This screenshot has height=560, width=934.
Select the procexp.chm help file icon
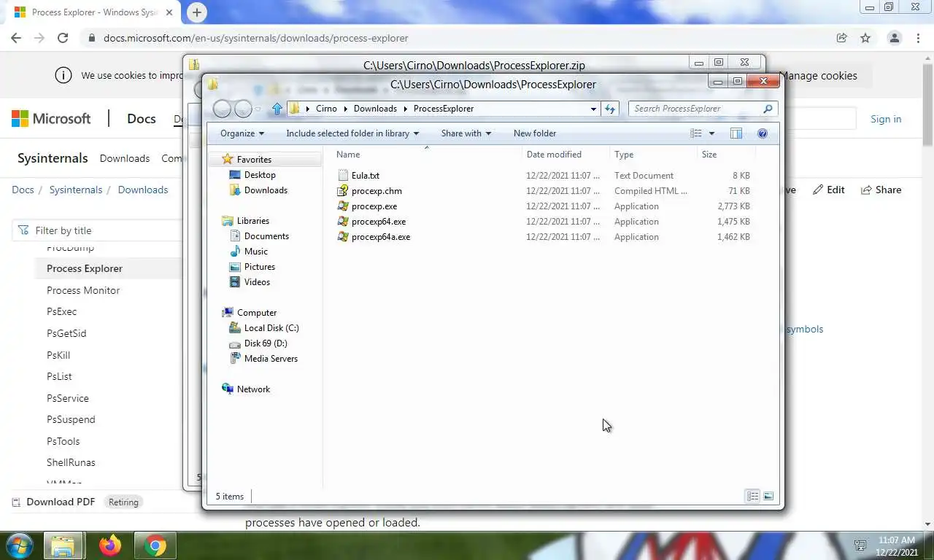click(344, 191)
